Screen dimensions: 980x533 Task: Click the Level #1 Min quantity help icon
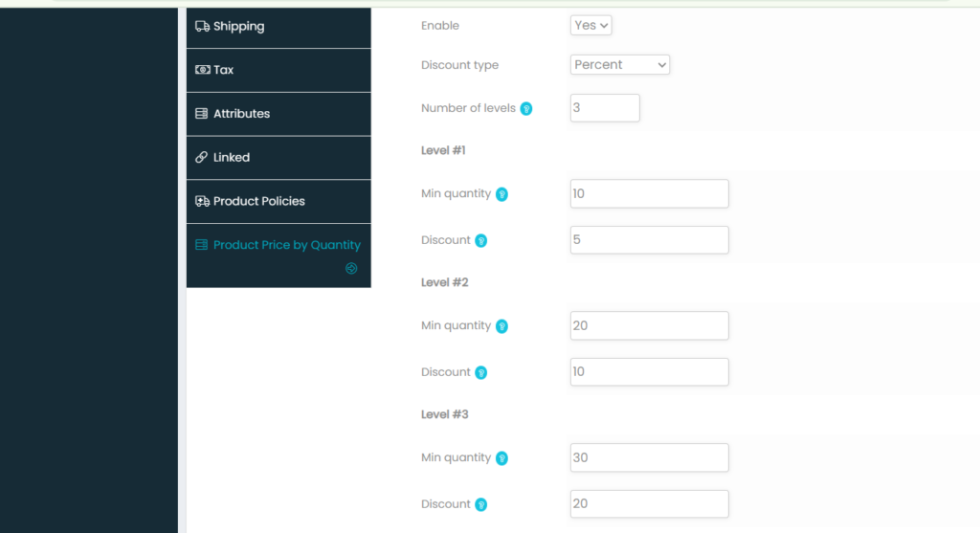(501, 194)
